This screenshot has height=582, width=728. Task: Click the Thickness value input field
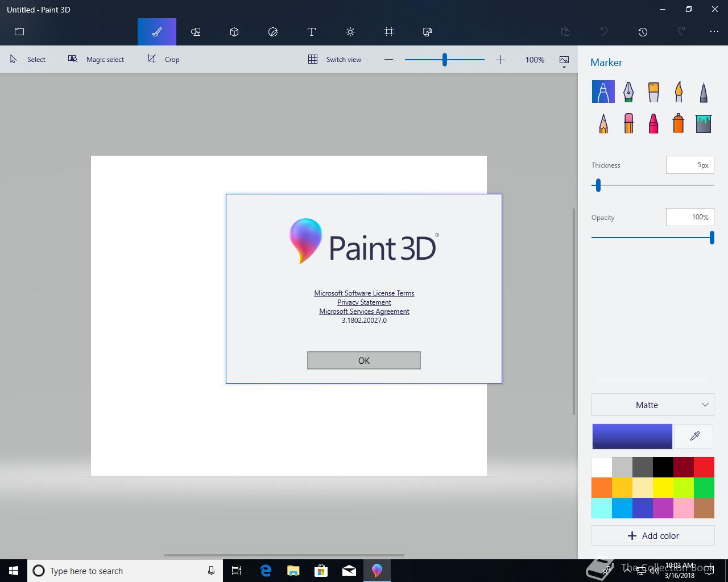[x=689, y=165]
